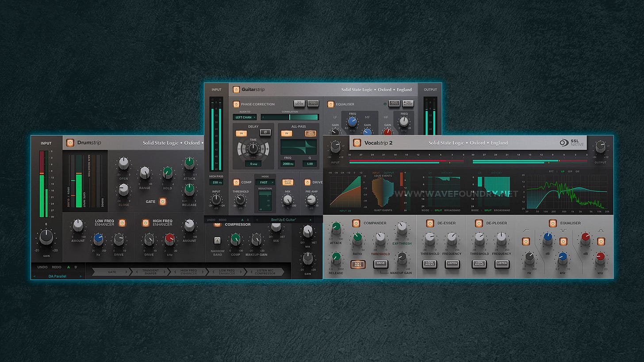
Task: Click previous preset arrow beside Beef Up E-Guitar
Action: click(256, 219)
